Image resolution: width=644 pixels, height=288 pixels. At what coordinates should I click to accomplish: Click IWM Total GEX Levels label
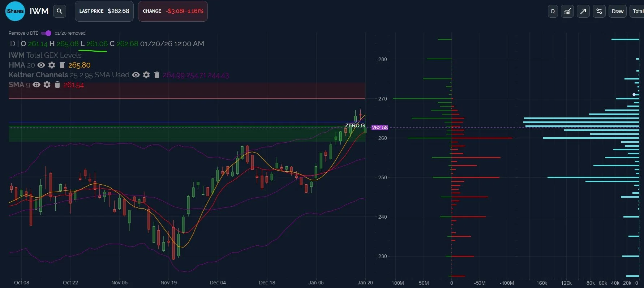click(45, 55)
